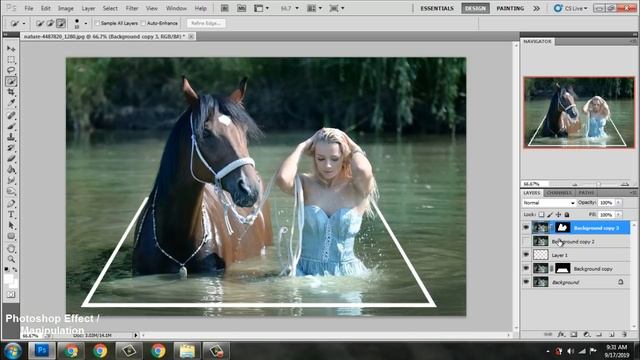Select the Brush tool
The image size is (640, 360).
[11, 127]
